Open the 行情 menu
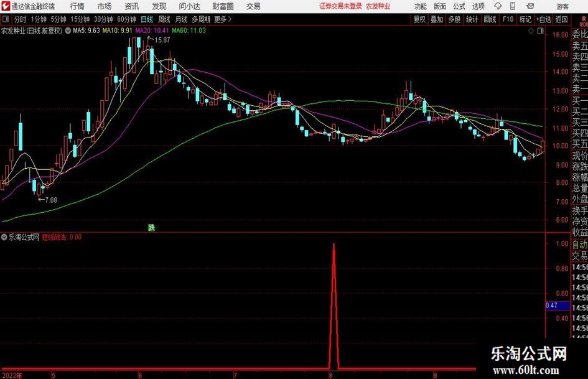Image resolution: width=588 pixels, height=379 pixels. pyautogui.click(x=77, y=6)
